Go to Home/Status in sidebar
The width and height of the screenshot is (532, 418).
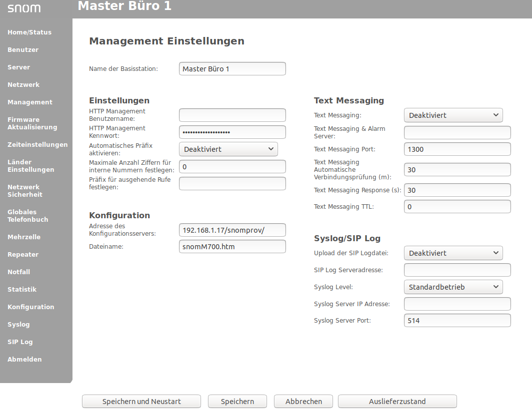(x=29, y=32)
